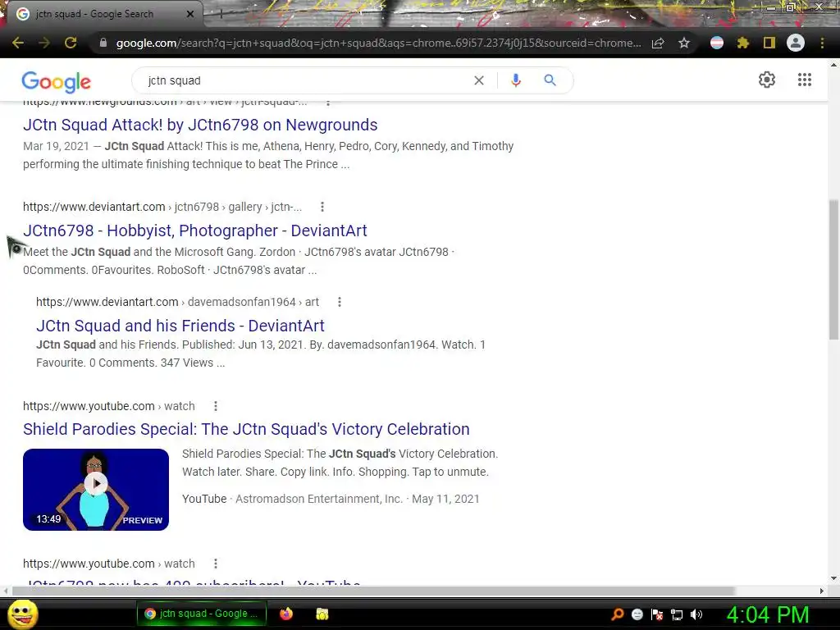Open more options for davemadsonfan1964 result
The image size is (840, 630).
pos(339,302)
